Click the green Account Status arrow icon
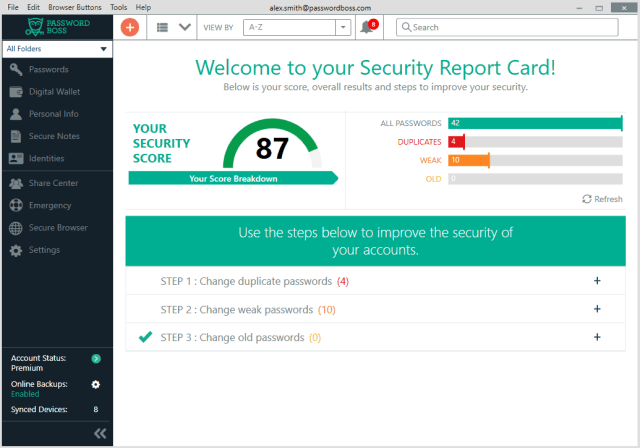The image size is (640, 448). click(96, 358)
